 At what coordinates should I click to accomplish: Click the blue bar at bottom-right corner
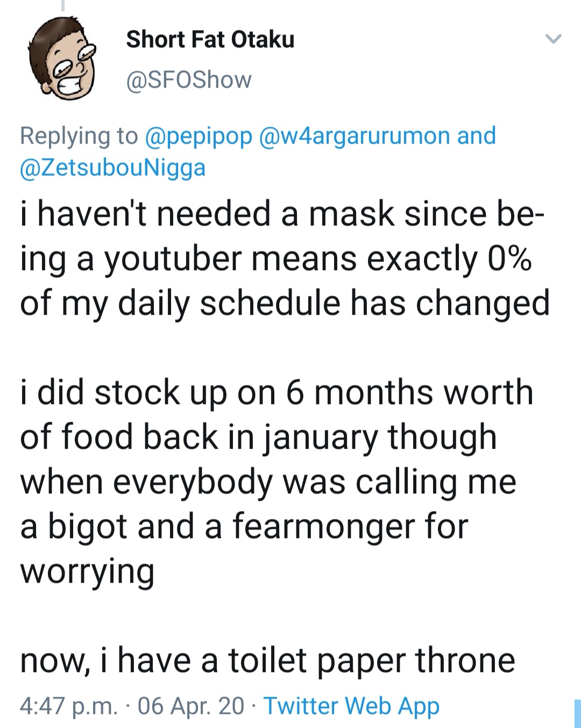click(577, 713)
